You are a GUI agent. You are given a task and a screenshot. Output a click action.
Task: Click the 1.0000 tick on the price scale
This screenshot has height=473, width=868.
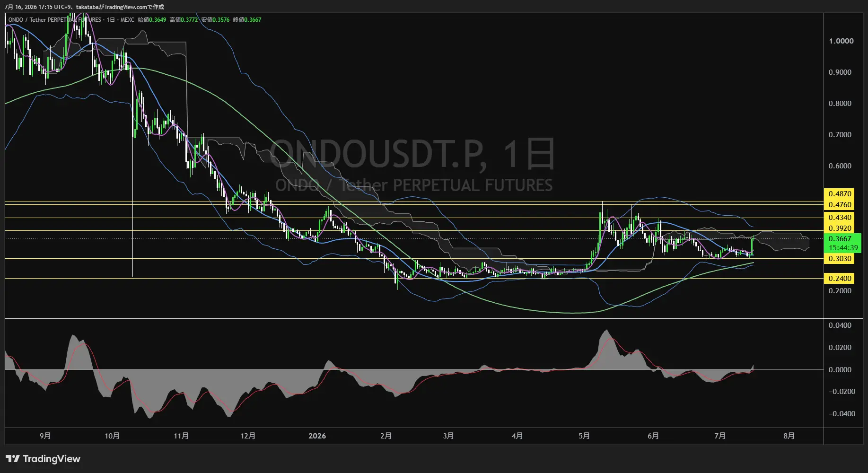click(841, 41)
